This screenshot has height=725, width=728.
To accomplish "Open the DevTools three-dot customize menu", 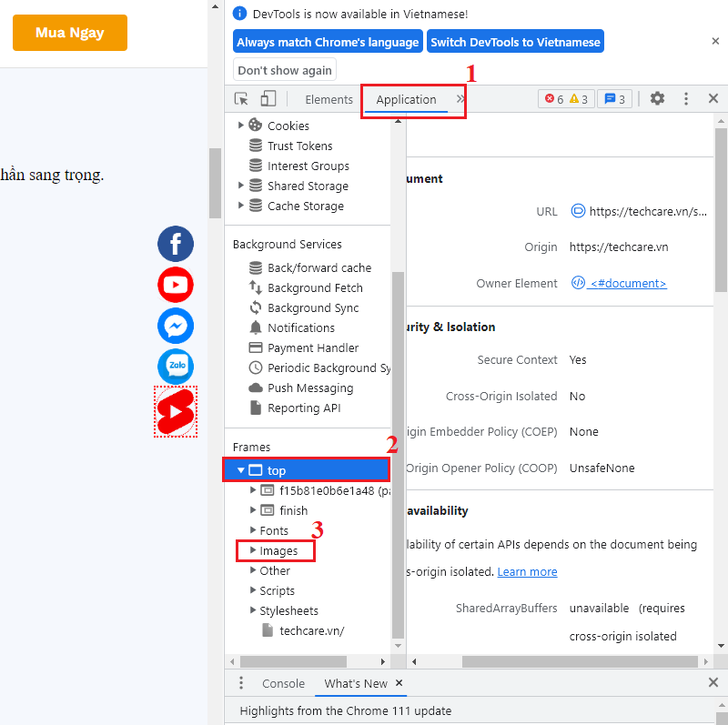I will (685, 99).
